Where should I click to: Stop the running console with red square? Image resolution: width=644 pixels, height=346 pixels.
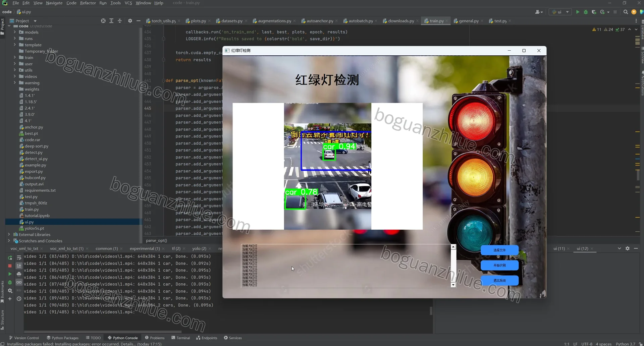click(x=10, y=266)
